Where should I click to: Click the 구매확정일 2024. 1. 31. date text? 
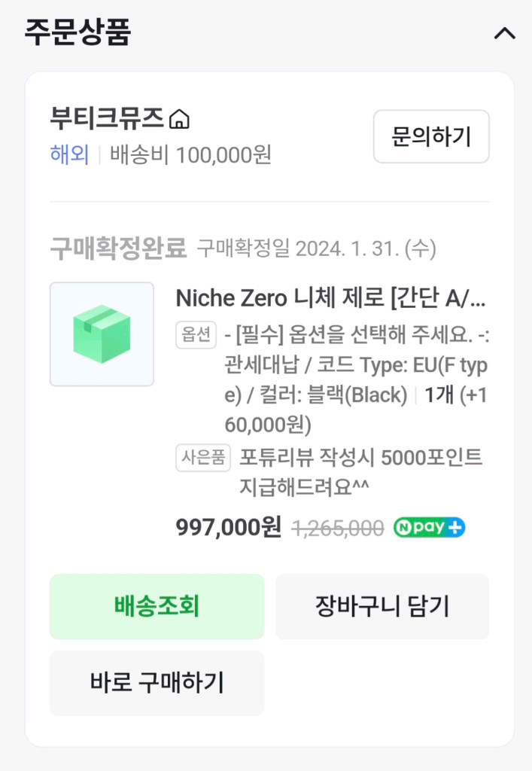coord(317,248)
